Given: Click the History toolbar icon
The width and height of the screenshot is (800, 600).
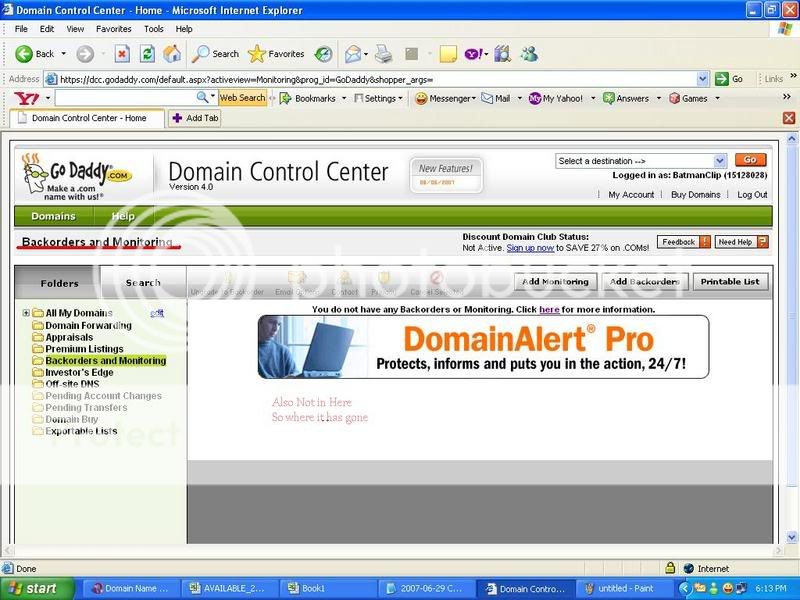Looking at the screenshot, I should click(323, 54).
